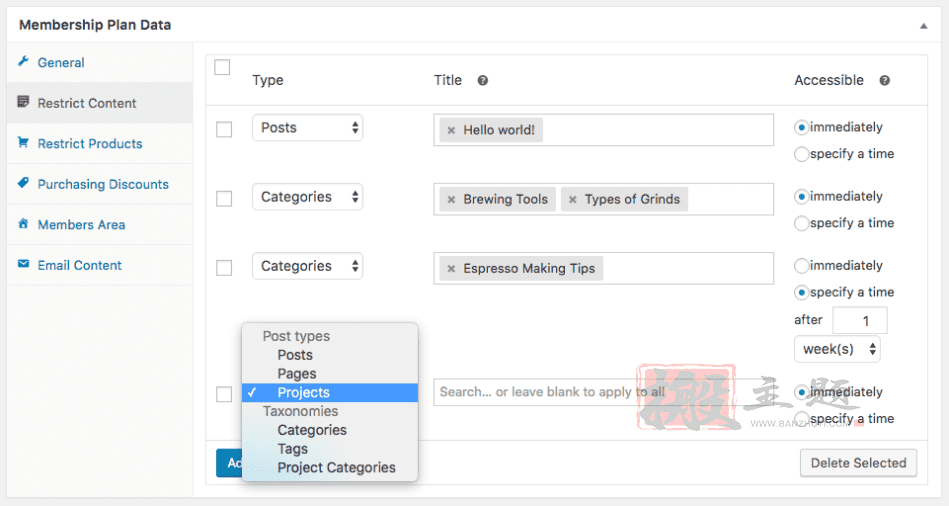This screenshot has height=506, width=949.
Task: Check the Brewing Tools row checkbox
Action: tap(224, 198)
